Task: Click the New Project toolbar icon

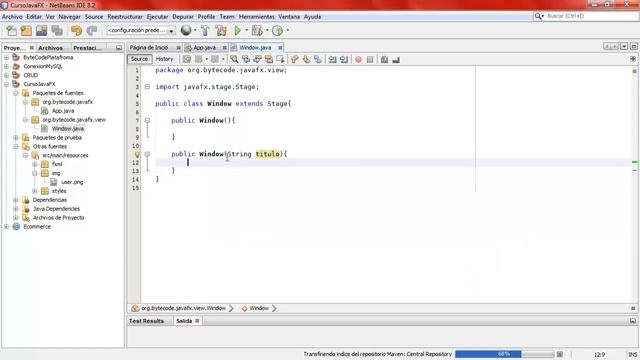Action: click(x=26, y=31)
